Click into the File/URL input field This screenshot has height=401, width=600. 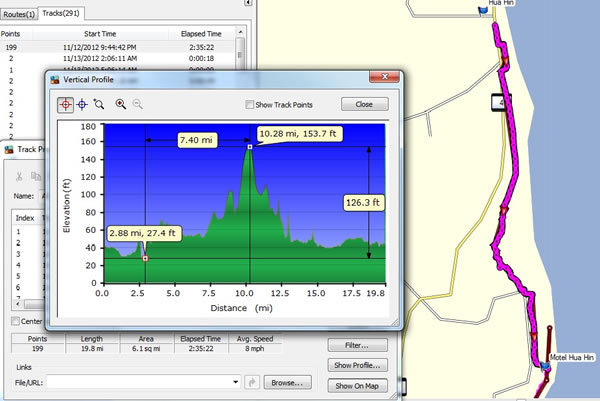pos(139,382)
